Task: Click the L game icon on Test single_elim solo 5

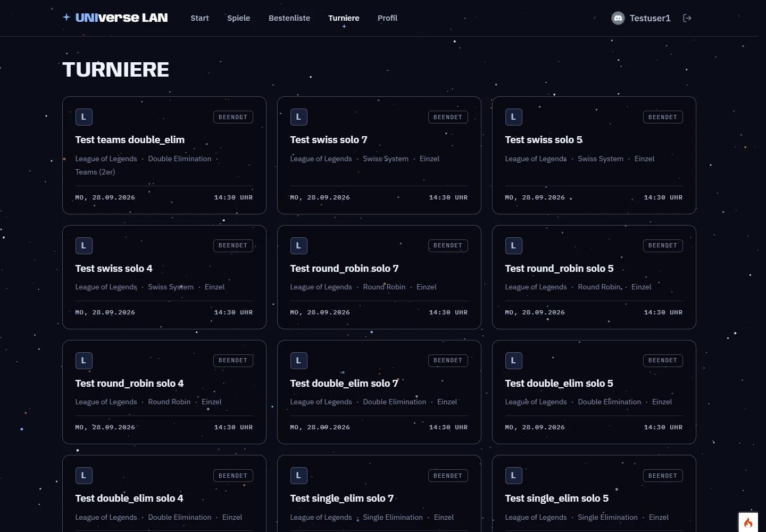Action: [514, 476]
